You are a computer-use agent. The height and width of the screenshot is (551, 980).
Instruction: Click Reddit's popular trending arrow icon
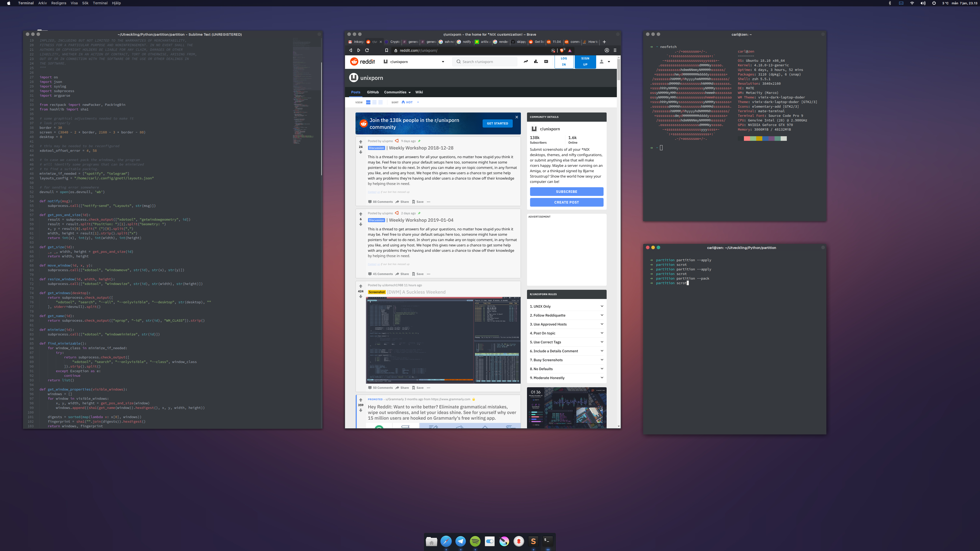(525, 61)
